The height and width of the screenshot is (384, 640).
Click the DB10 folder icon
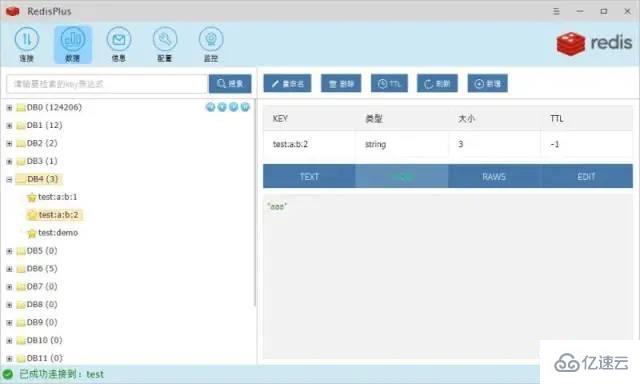tap(21, 341)
